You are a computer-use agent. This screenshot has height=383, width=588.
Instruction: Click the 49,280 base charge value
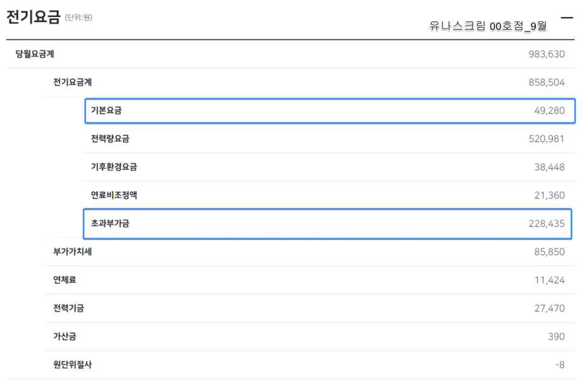pos(550,111)
